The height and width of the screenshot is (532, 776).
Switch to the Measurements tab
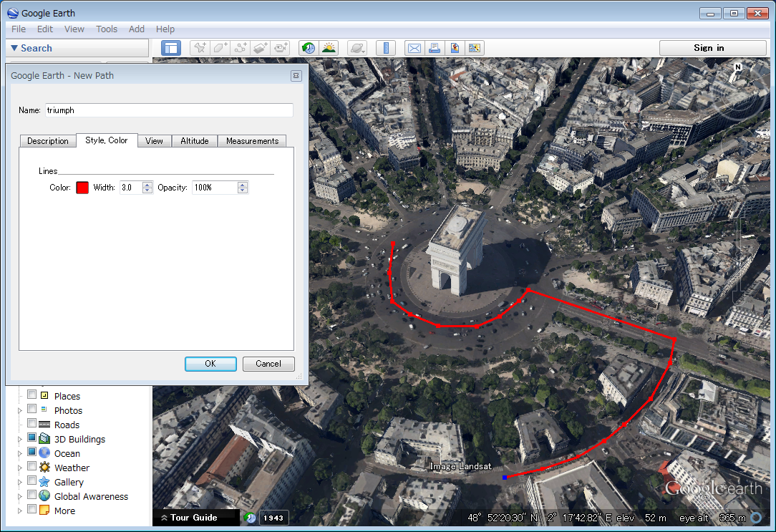click(x=253, y=141)
